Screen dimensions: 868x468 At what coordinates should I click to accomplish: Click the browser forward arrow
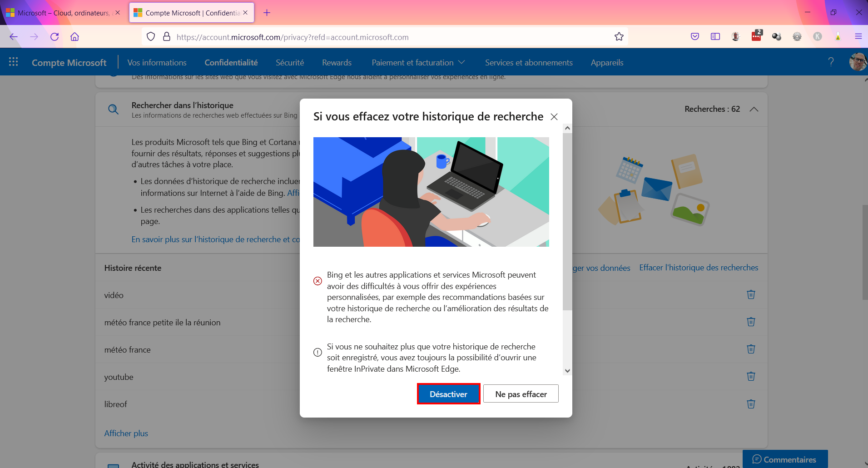click(x=34, y=37)
